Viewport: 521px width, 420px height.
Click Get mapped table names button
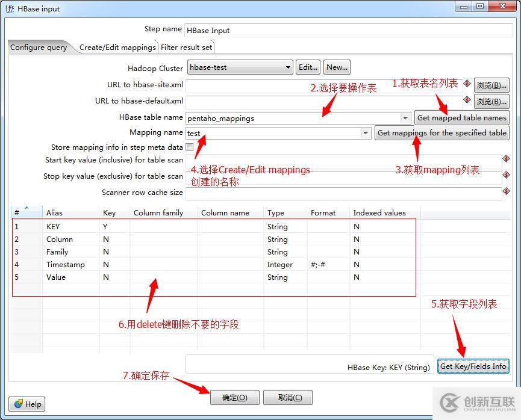(462, 118)
